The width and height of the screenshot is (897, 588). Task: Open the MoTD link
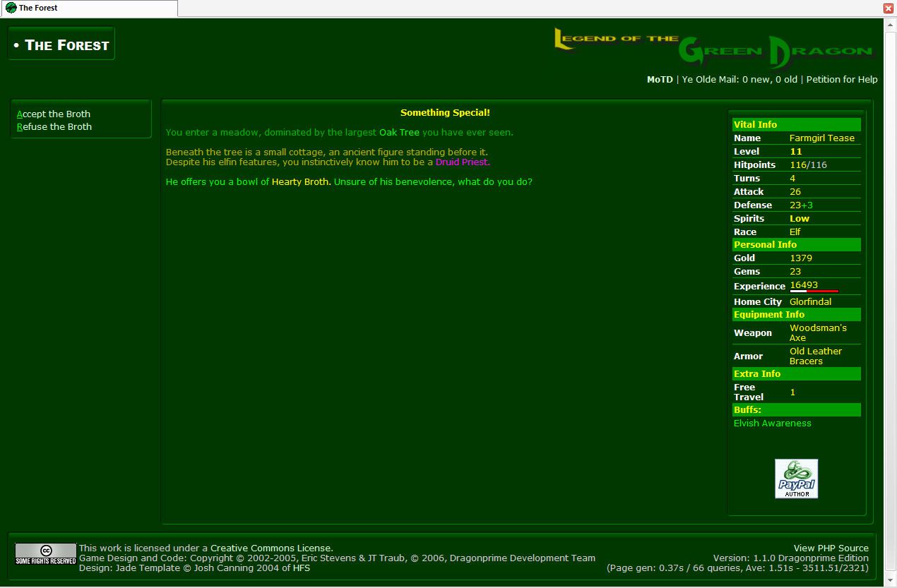(660, 80)
